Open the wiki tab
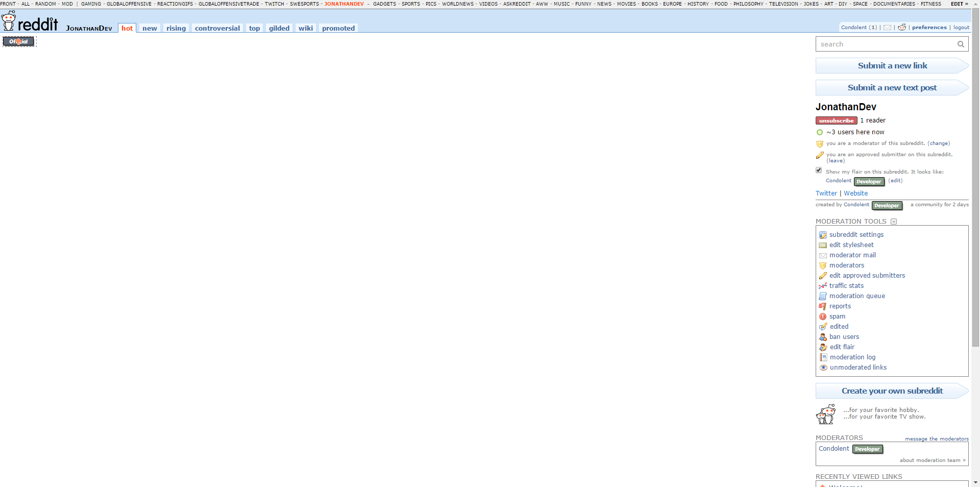 tap(306, 28)
